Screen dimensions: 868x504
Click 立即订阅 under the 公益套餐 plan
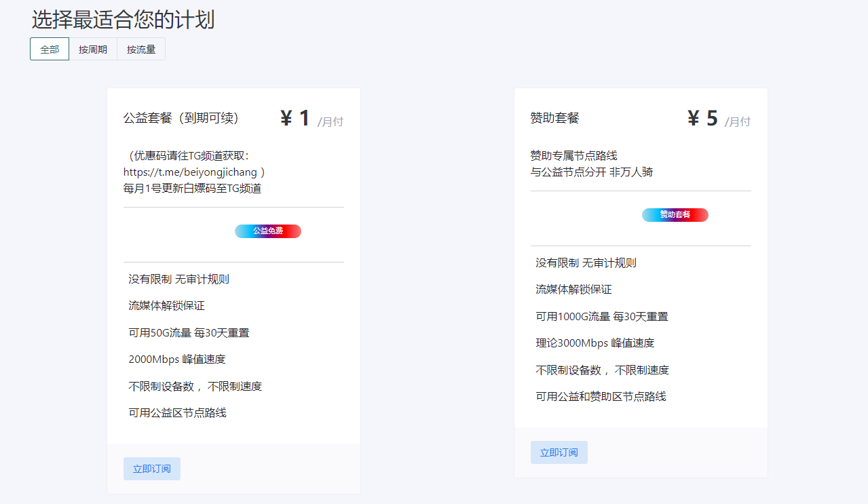tap(152, 469)
